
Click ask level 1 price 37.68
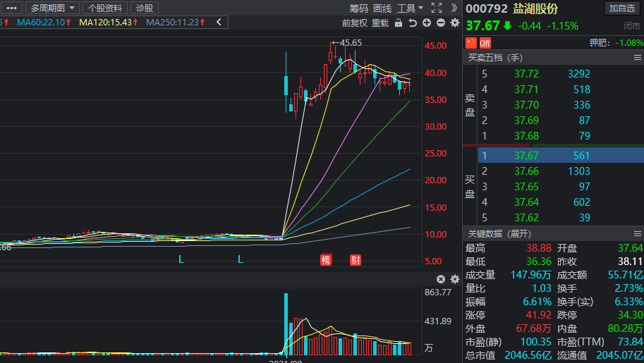(x=526, y=136)
